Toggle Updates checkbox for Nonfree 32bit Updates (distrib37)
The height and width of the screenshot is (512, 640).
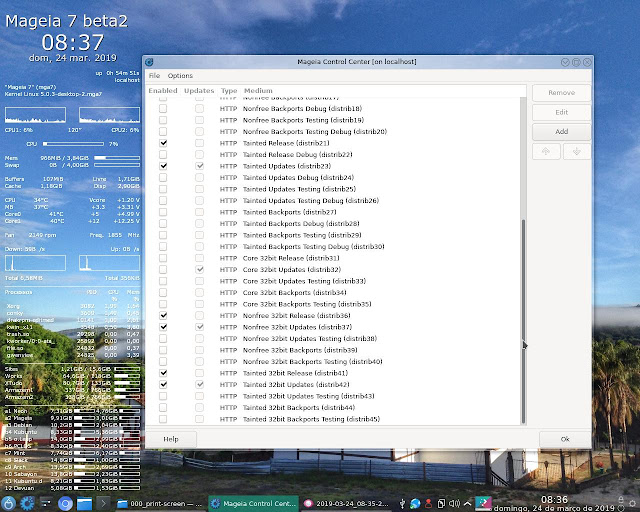[199, 327]
